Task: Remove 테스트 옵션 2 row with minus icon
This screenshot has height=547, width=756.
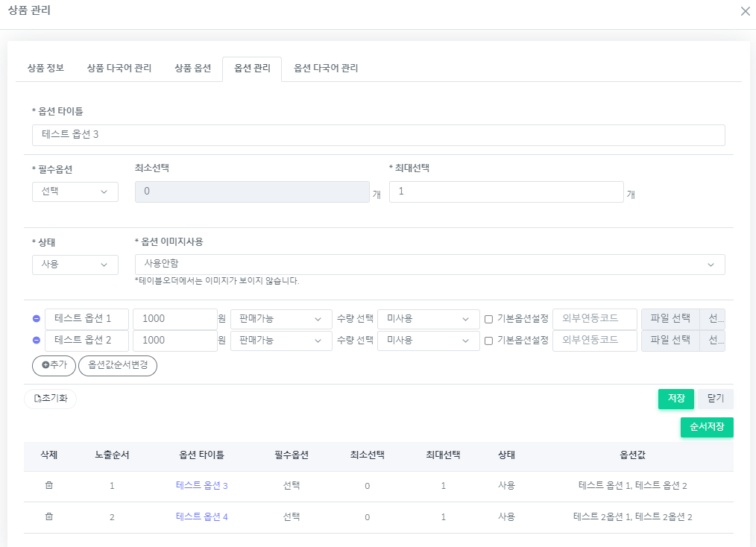Action: (37, 341)
